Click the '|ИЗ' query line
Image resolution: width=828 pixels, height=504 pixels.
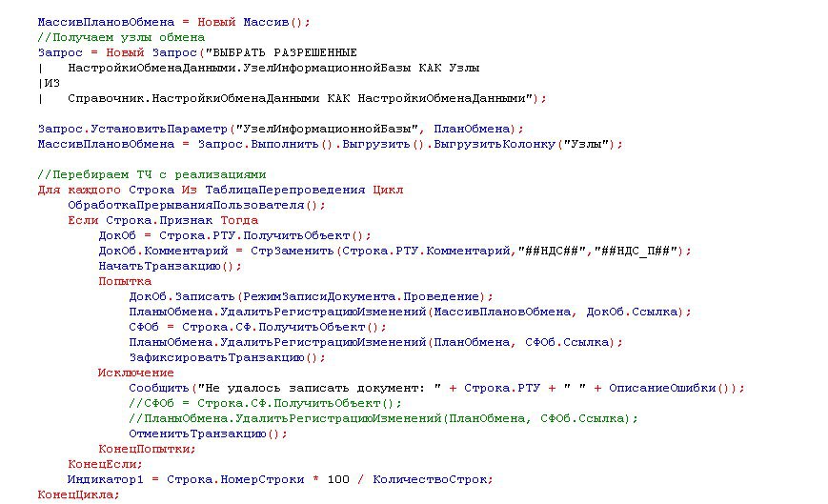pyautogui.click(x=49, y=83)
